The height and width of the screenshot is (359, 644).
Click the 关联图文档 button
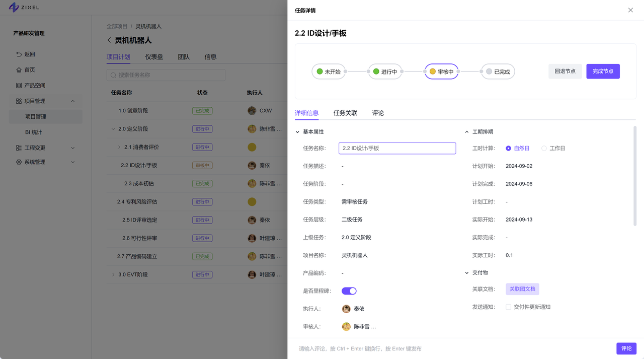tap(522, 289)
